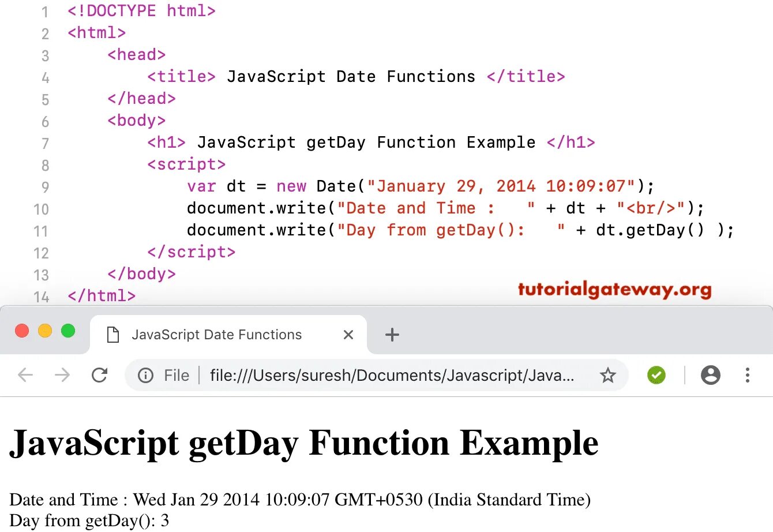Click the green checkmark extension icon

tap(656, 375)
